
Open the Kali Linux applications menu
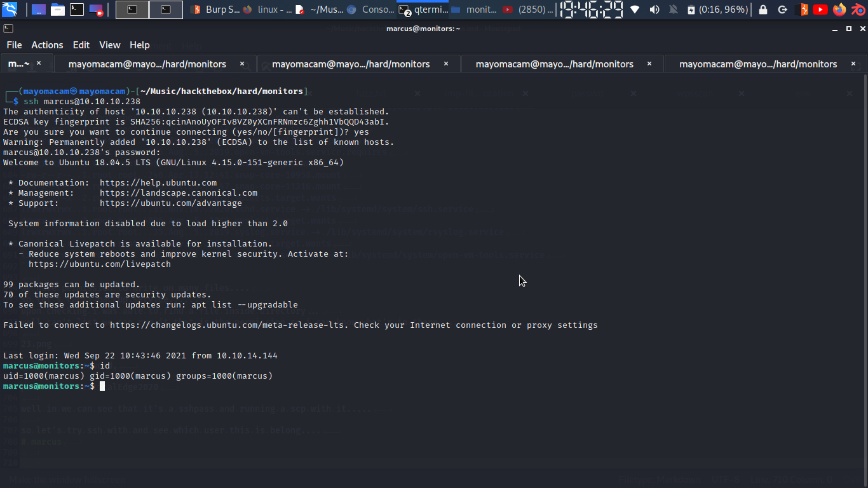[10, 10]
